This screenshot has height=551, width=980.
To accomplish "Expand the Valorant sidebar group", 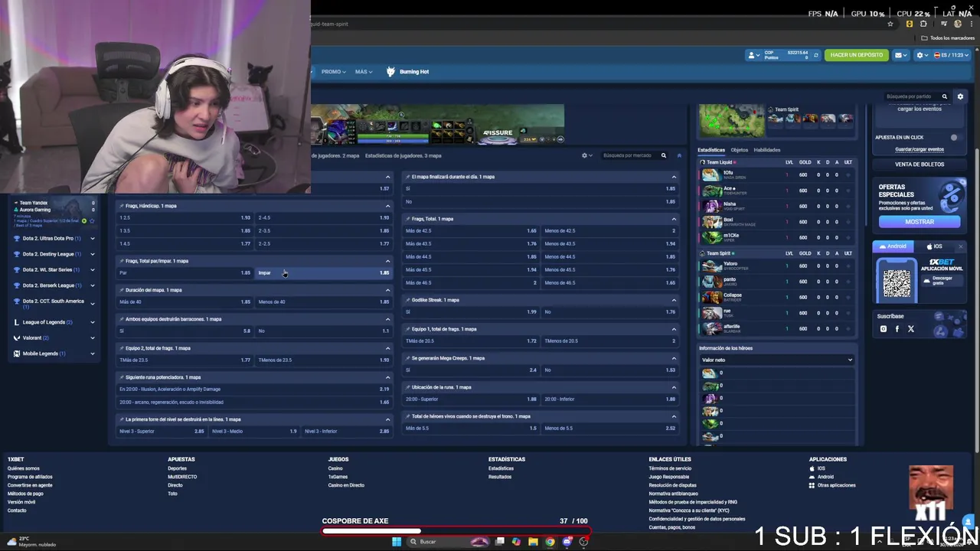I will (93, 337).
